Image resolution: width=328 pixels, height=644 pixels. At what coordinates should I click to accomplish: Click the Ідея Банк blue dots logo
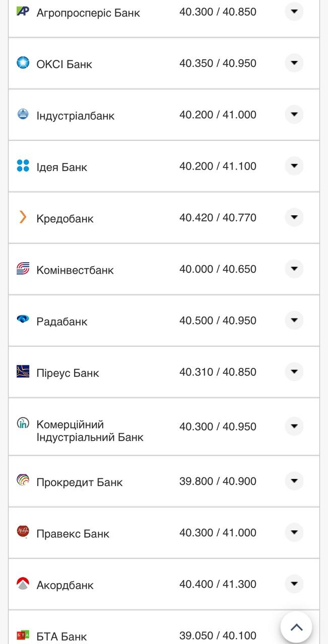click(x=22, y=166)
